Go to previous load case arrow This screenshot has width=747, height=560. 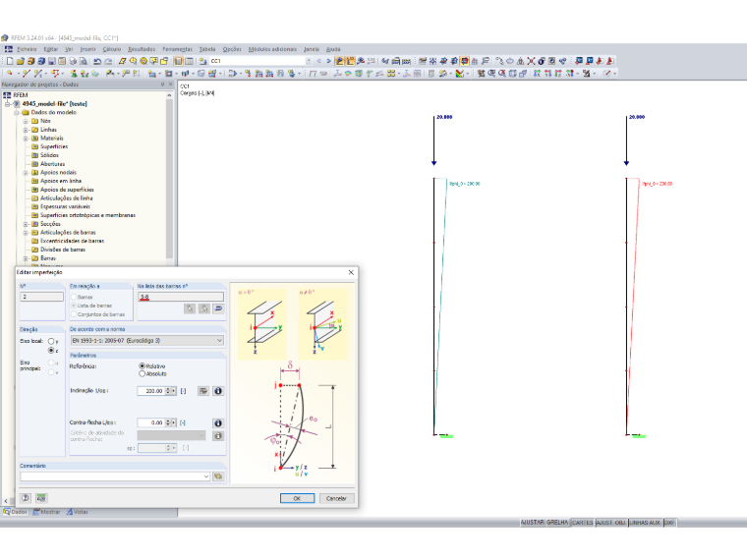click(x=319, y=61)
